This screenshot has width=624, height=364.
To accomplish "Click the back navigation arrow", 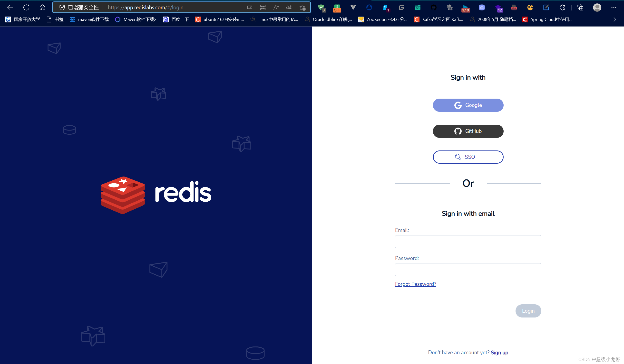I will tap(10, 7).
